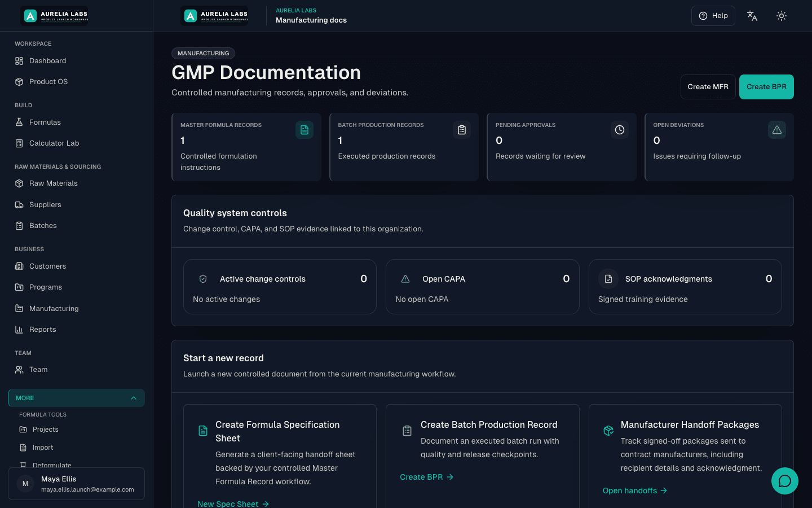812x508 pixels.
Task: Click the Projects folder icon
Action: 23,430
